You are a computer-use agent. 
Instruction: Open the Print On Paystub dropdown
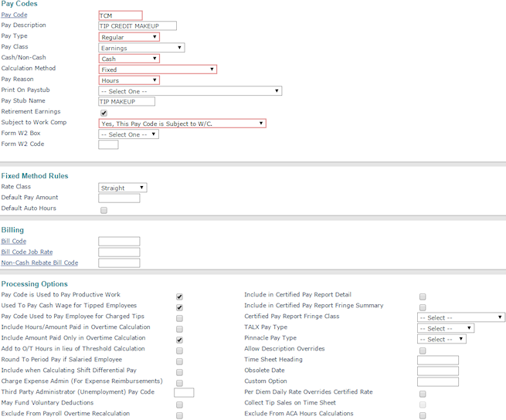click(x=190, y=91)
